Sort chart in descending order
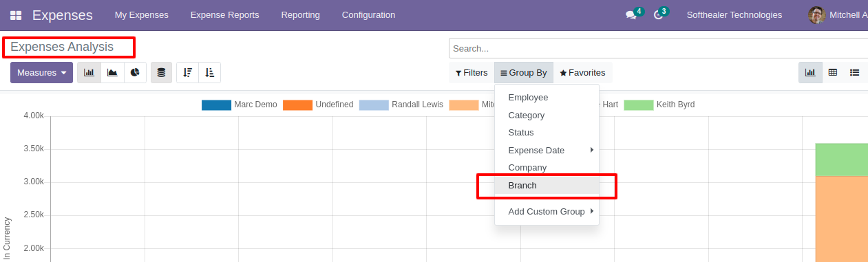This screenshot has width=868, height=262. point(187,72)
